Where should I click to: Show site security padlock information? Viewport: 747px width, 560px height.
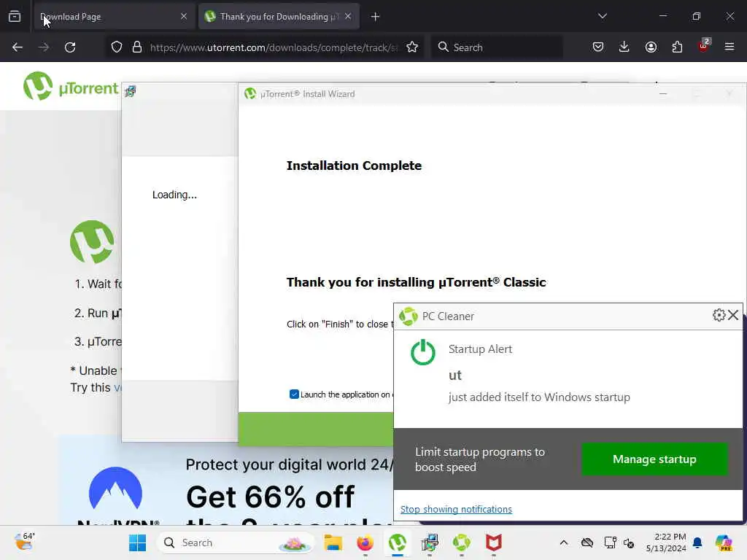(x=137, y=47)
